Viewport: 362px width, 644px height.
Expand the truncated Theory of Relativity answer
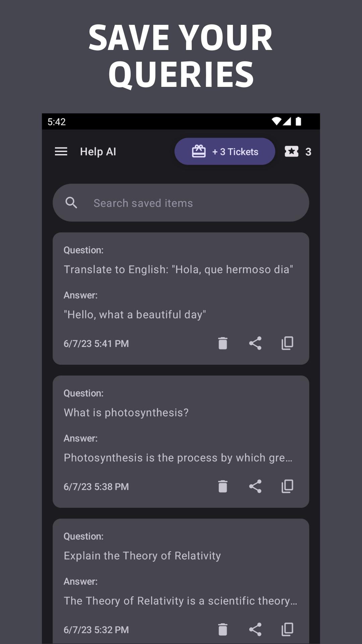click(x=180, y=601)
